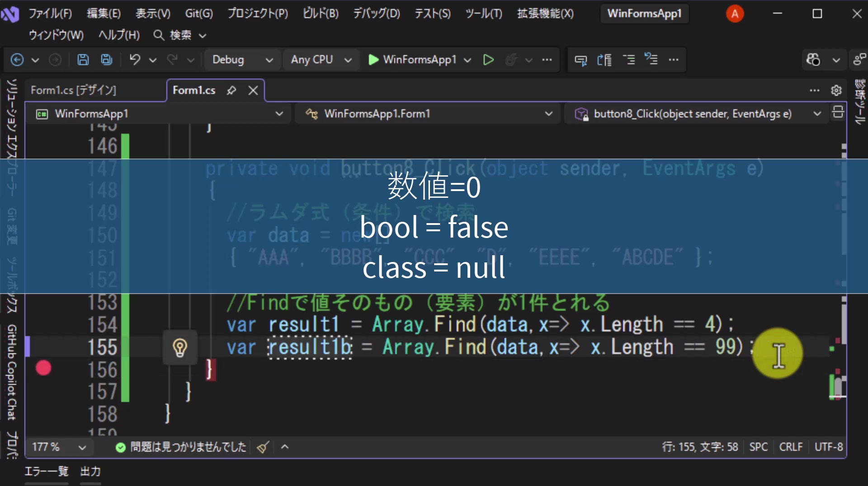Click the Start Without Debugging outline play icon
This screenshot has width=868, height=486.
(488, 60)
